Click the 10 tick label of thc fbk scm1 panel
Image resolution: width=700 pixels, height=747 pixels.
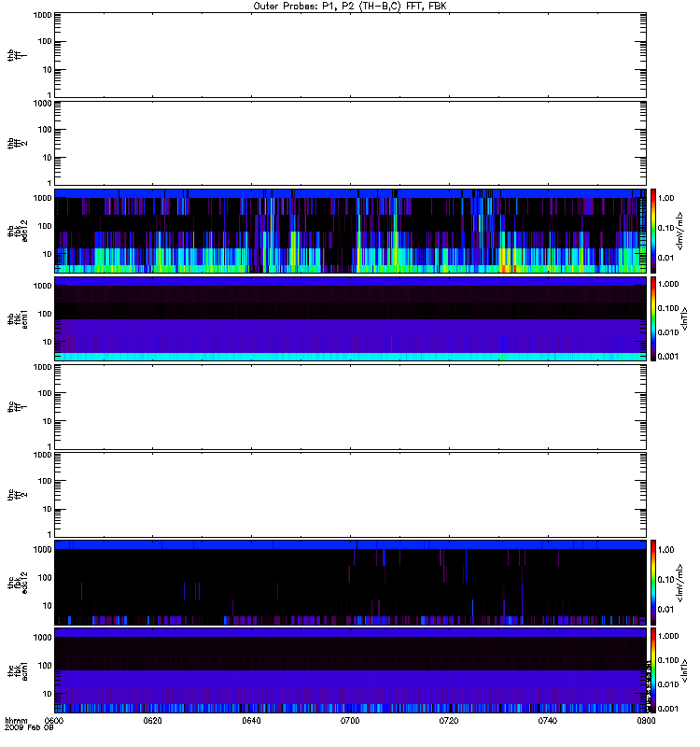[48, 694]
